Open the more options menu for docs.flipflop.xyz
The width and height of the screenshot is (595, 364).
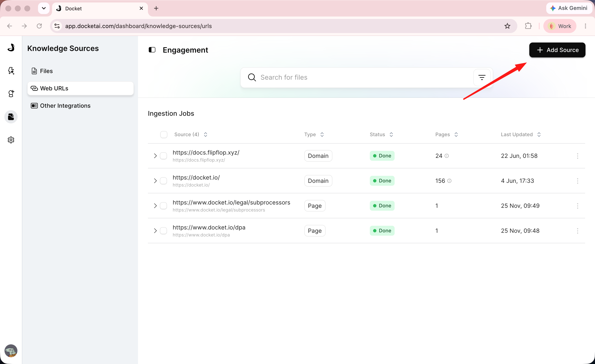577,156
